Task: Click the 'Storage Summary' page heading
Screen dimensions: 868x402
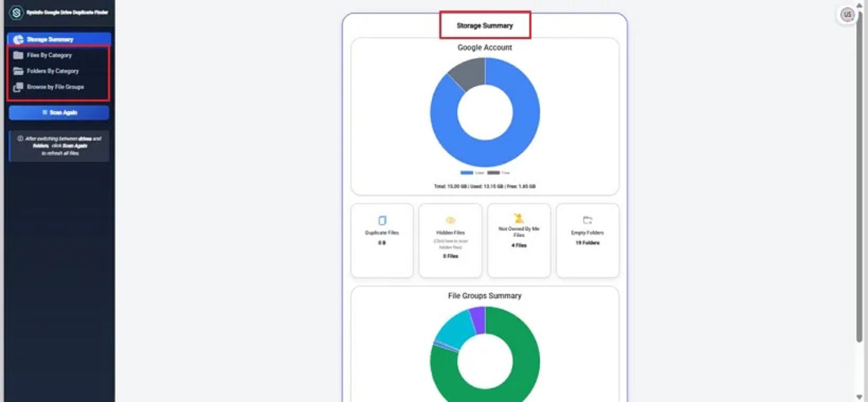Action: (x=485, y=26)
